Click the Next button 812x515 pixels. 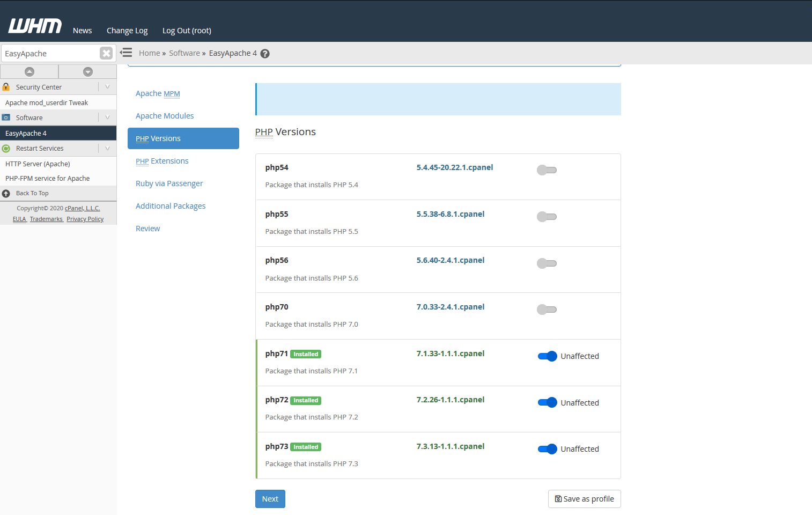[270, 499]
